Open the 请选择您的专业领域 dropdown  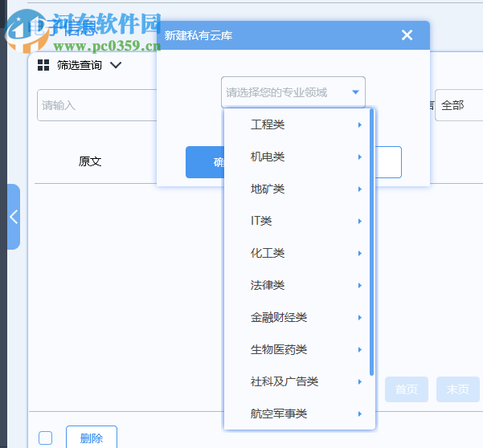pos(293,92)
